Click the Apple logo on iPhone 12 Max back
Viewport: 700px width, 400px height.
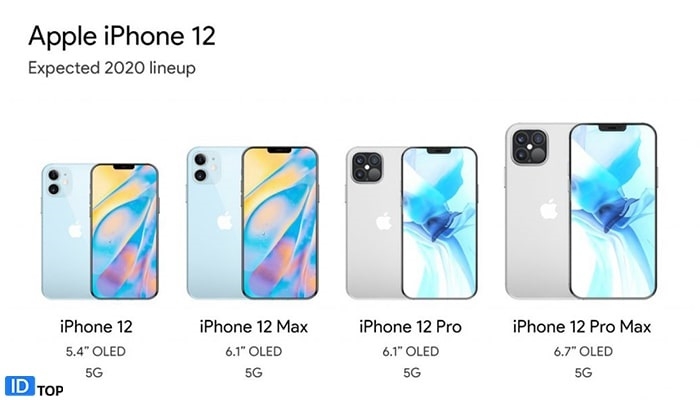tap(225, 221)
